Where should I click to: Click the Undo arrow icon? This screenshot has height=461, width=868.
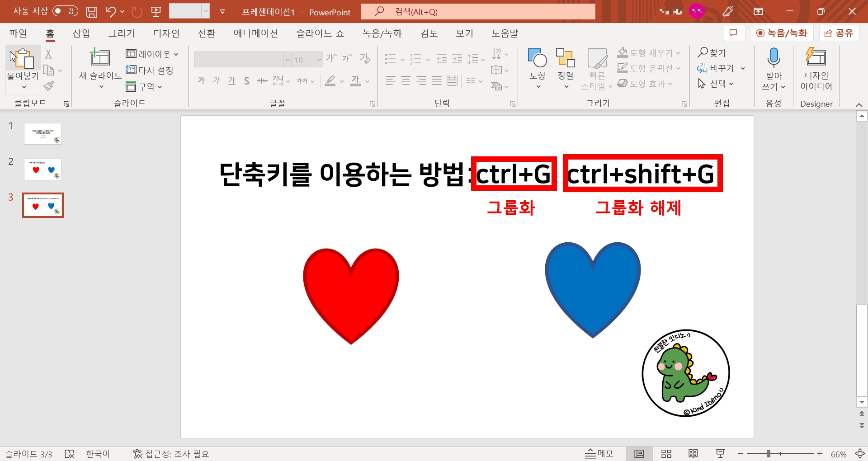pos(111,12)
